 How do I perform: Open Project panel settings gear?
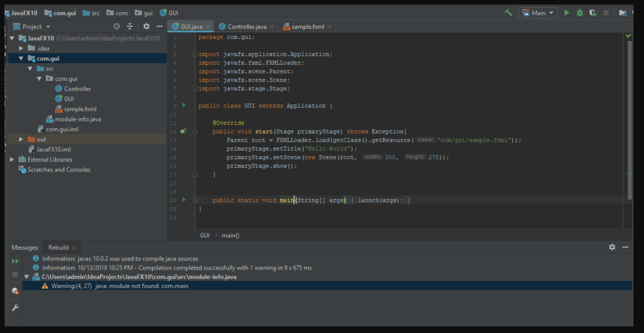coord(146,26)
